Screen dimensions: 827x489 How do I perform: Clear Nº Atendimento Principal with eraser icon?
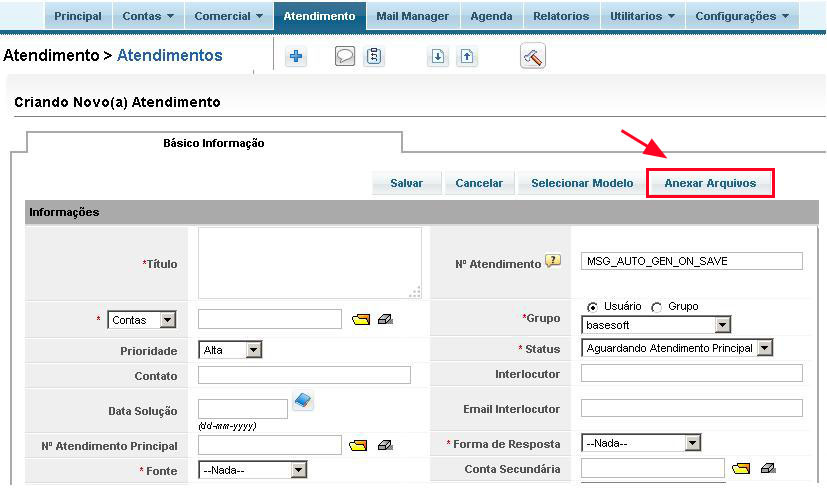386,446
